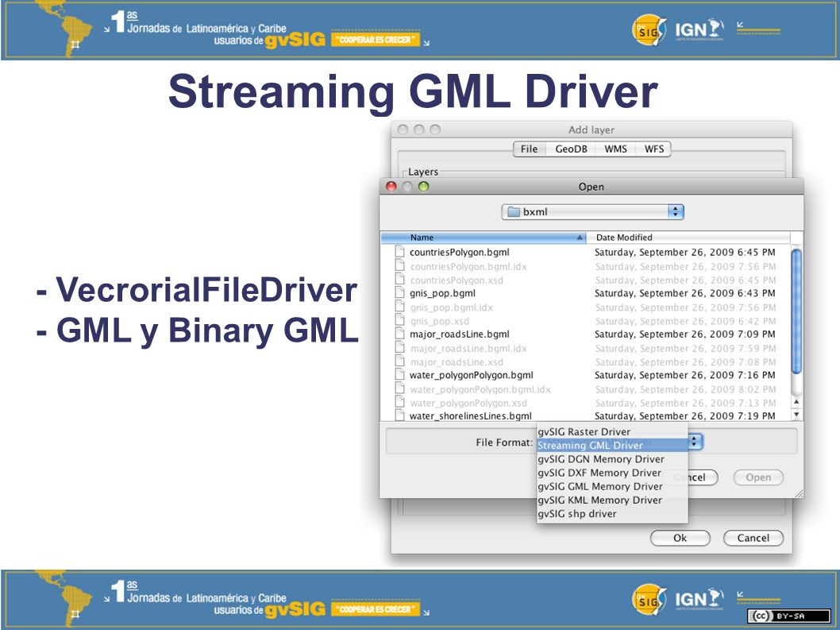Select file countriesPolygon.bgml
This screenshot has width=840, height=630.
pyautogui.click(x=459, y=252)
